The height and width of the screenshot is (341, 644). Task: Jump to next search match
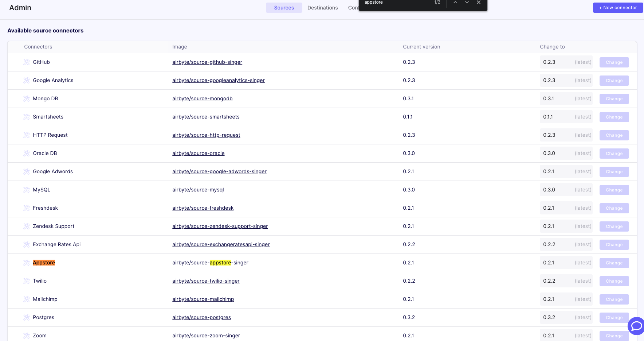pyautogui.click(x=467, y=3)
